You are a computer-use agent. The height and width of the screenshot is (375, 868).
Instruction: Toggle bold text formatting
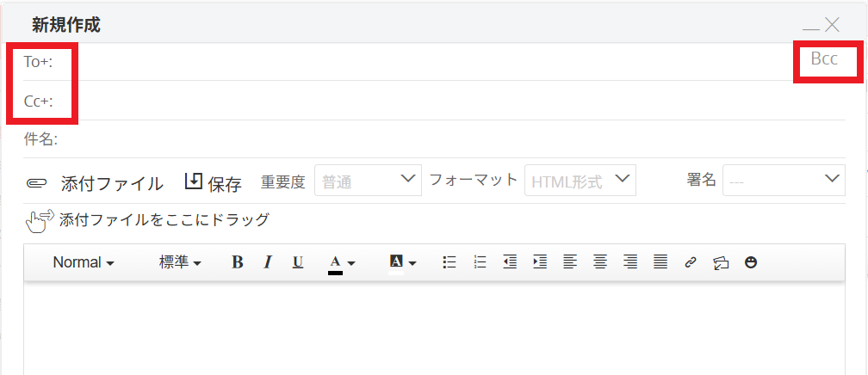click(x=238, y=262)
